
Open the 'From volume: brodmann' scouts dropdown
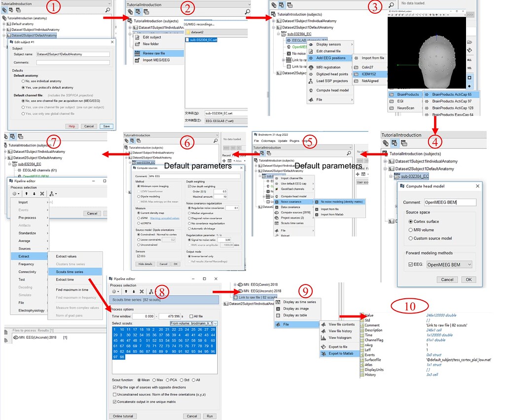coord(194,323)
